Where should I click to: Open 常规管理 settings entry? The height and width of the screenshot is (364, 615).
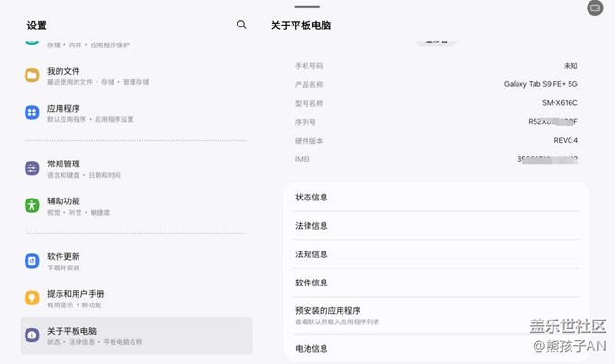click(136, 168)
